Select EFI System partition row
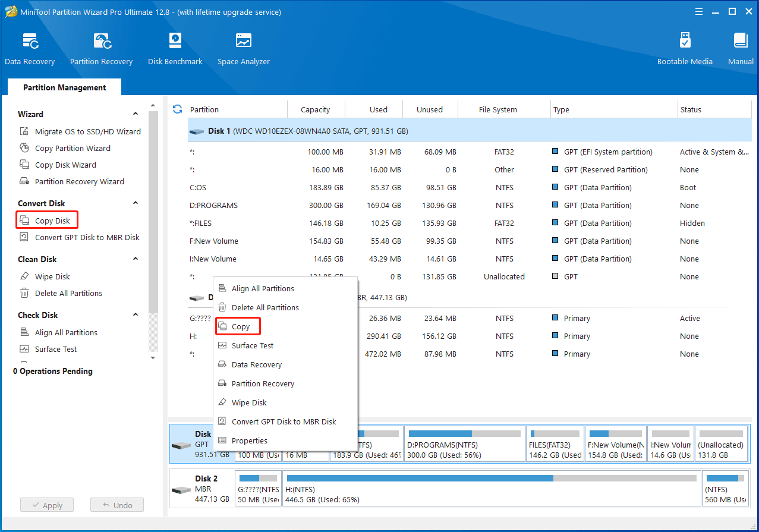 (x=470, y=152)
